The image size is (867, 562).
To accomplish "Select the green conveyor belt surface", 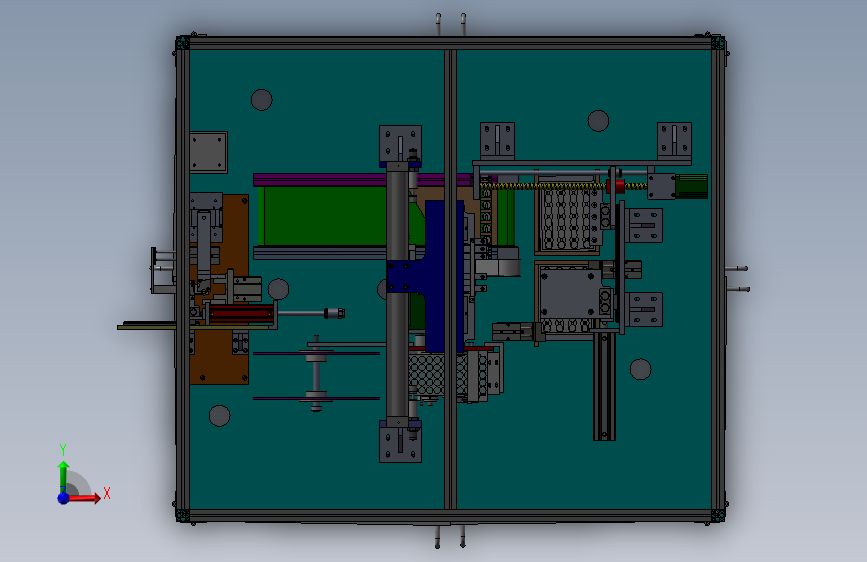I will (323, 216).
